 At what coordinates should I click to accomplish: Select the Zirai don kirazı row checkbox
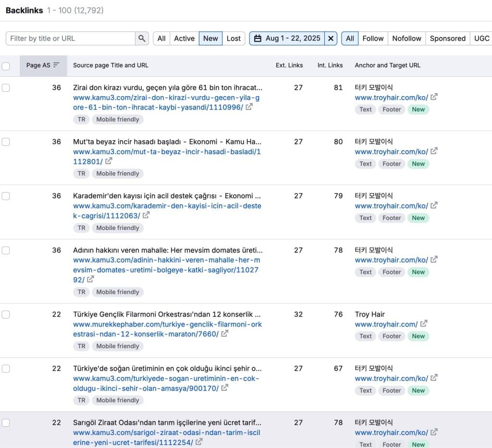(6, 88)
